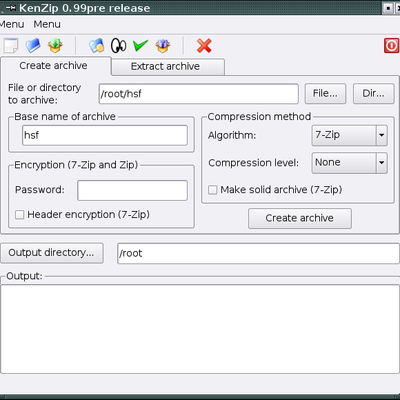
Task: Click the blue folder open icon
Action: coord(33,46)
